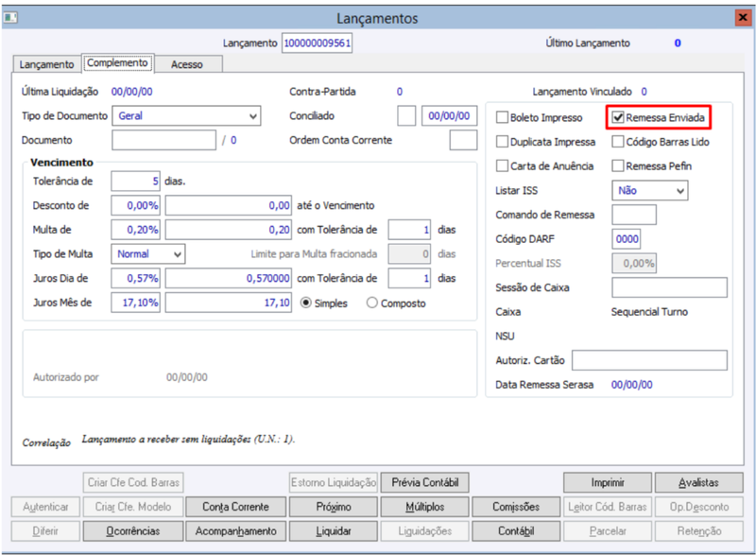
Task: Click the Comando de Remessa field
Action: tap(634, 215)
